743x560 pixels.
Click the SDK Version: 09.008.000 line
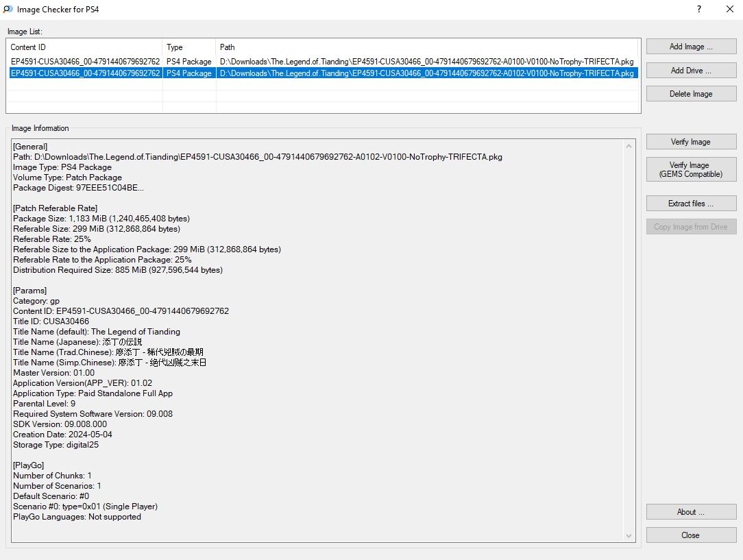[x=60, y=424]
